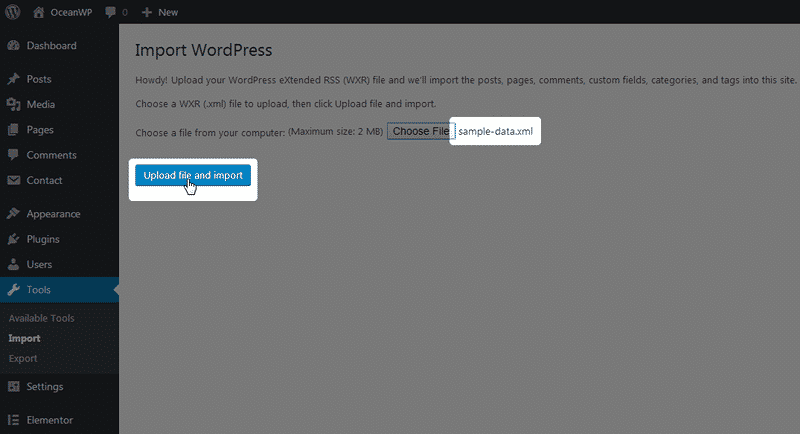Screen dimensions: 800x434
Task: Click the Posts pin icon
Action: click(x=14, y=79)
